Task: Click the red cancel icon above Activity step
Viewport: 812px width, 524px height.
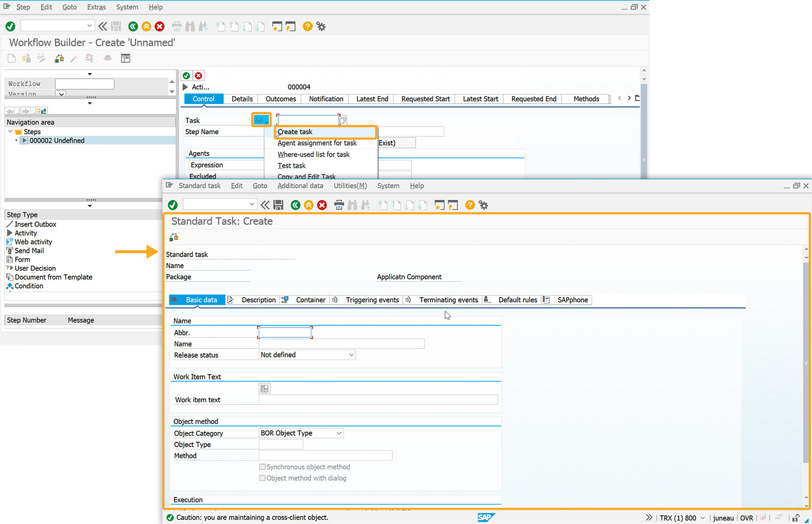Action: point(199,76)
